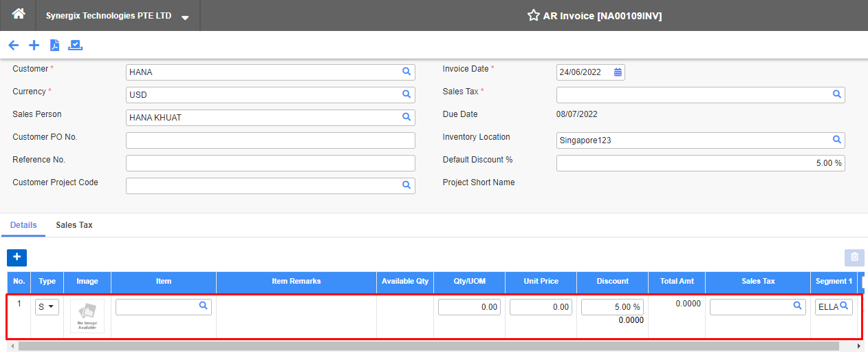The width and height of the screenshot is (868, 356).
Task: Click the Currency field containing USD
Action: [270, 94]
